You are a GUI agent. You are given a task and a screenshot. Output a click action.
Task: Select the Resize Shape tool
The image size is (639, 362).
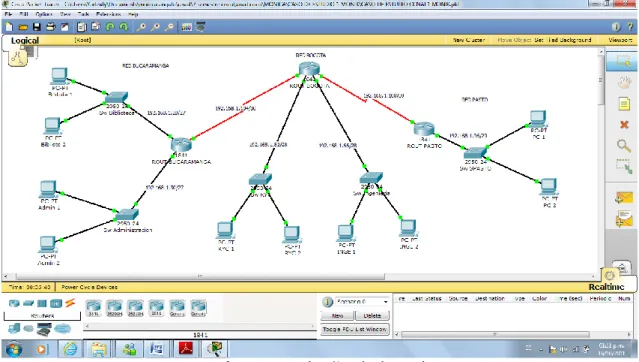(x=624, y=166)
